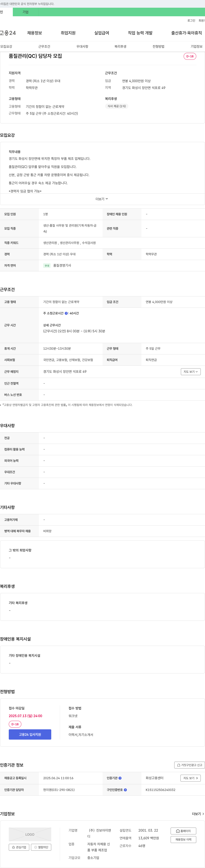Click the 품질경영기사 certification text
This screenshot has width=205, height=868.
pyautogui.click(x=62, y=266)
